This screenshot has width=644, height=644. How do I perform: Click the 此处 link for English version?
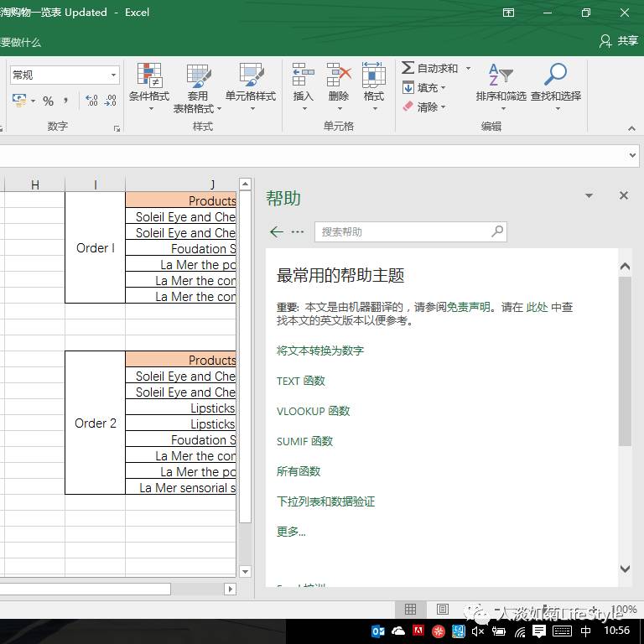[x=538, y=307]
